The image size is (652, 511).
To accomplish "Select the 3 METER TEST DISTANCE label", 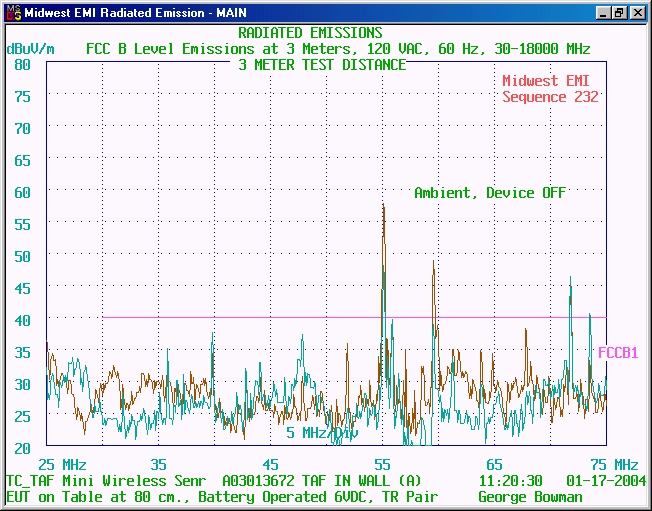I will (x=322, y=65).
